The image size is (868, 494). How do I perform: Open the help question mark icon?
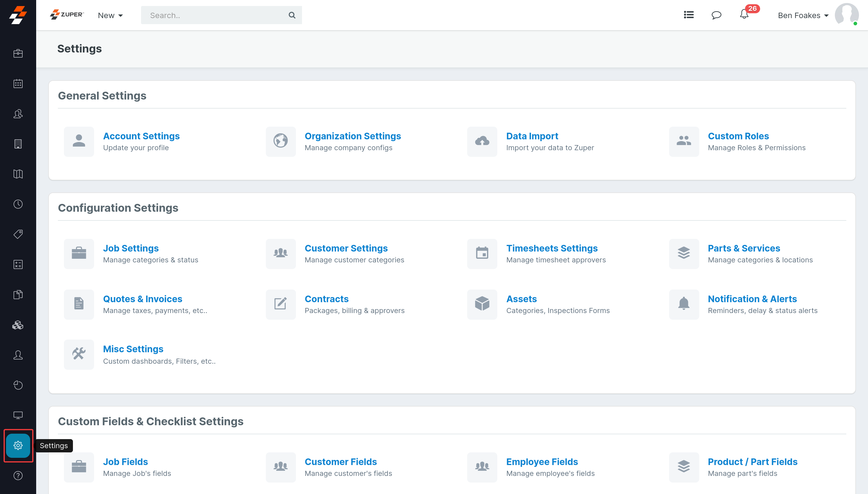tap(18, 475)
